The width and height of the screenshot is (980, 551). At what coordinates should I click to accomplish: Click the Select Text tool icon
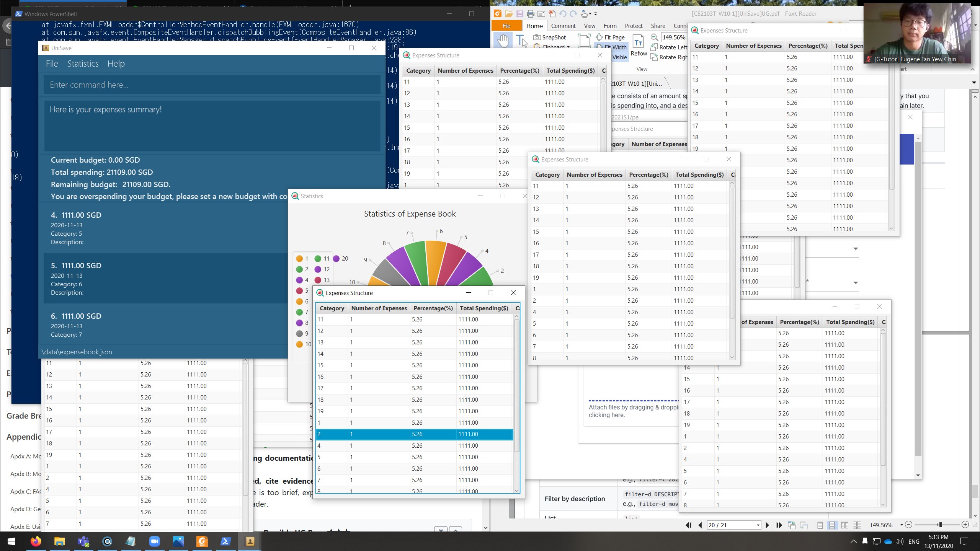pyautogui.click(x=521, y=41)
